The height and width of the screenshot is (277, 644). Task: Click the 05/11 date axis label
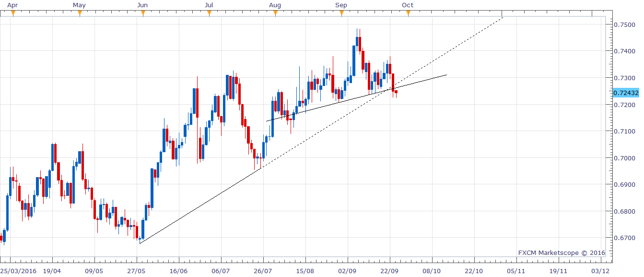tap(515, 271)
